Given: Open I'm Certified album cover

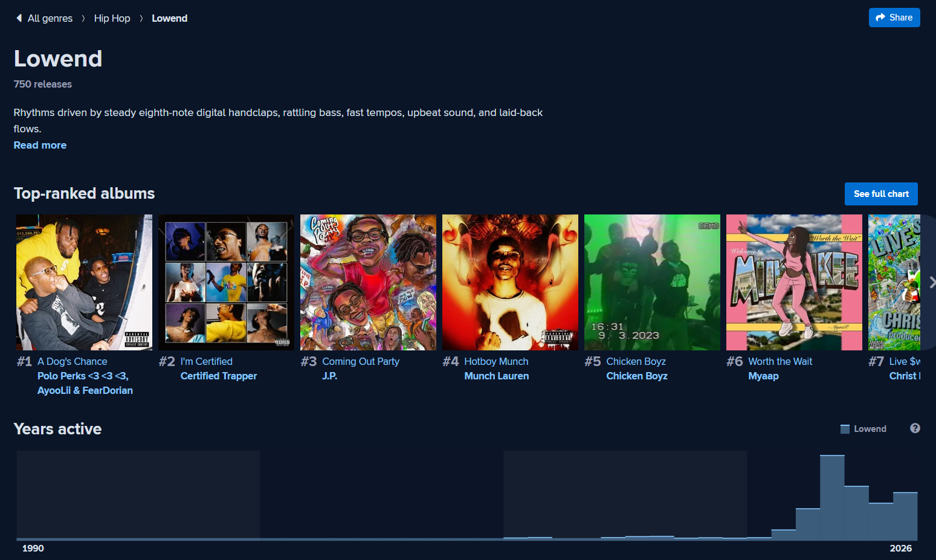Looking at the screenshot, I should click(x=226, y=282).
